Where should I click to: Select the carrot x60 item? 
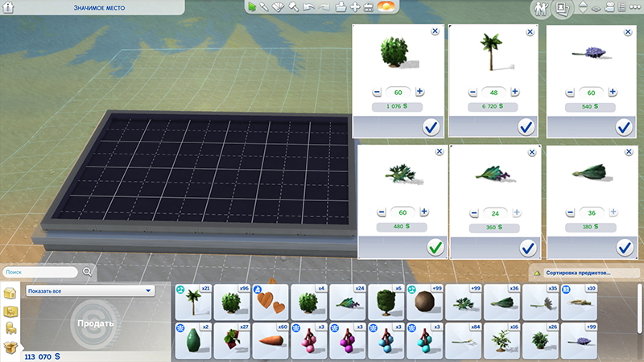[270, 341]
